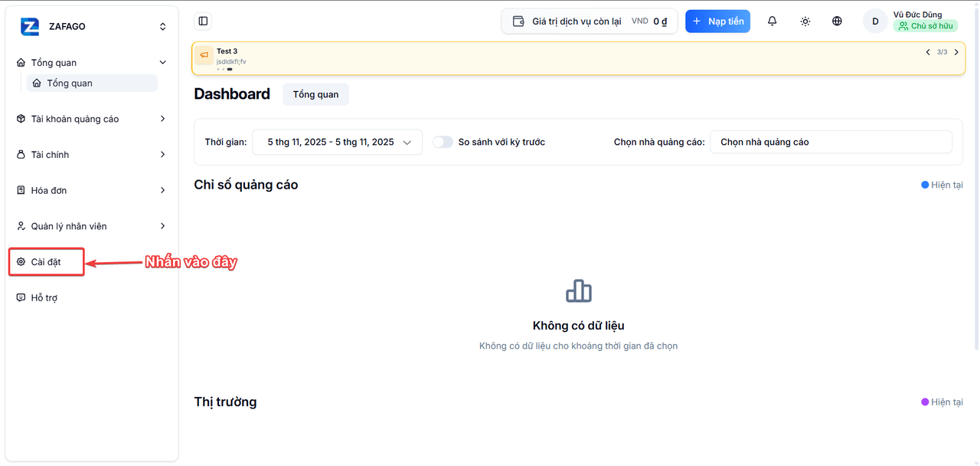Image resolution: width=980 pixels, height=466 pixels.
Task: Click the Cài đặt gear icon
Action: 21,262
